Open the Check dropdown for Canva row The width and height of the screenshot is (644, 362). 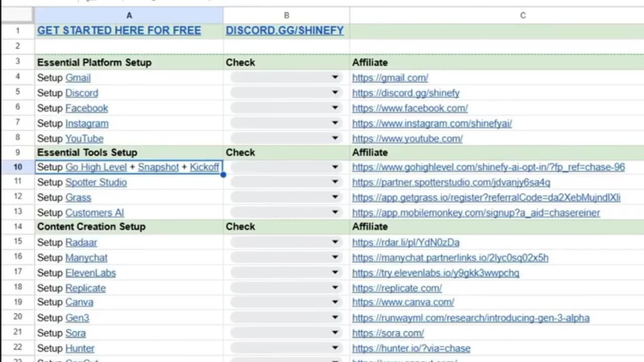[x=285, y=302]
